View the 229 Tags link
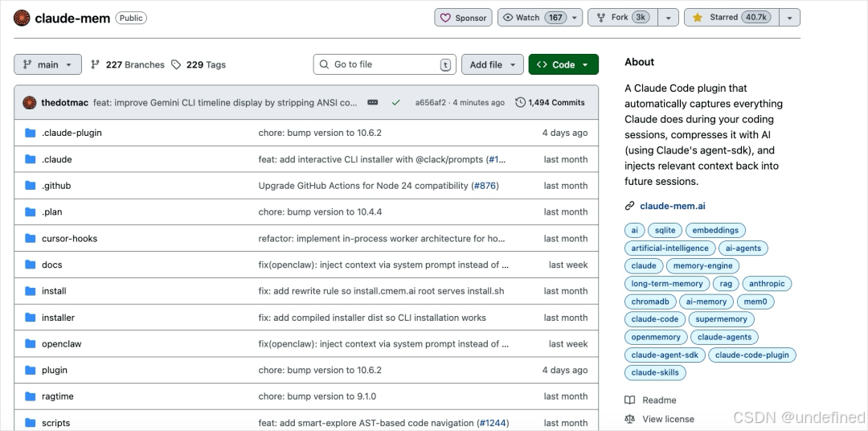This screenshot has width=868, height=431. point(199,65)
